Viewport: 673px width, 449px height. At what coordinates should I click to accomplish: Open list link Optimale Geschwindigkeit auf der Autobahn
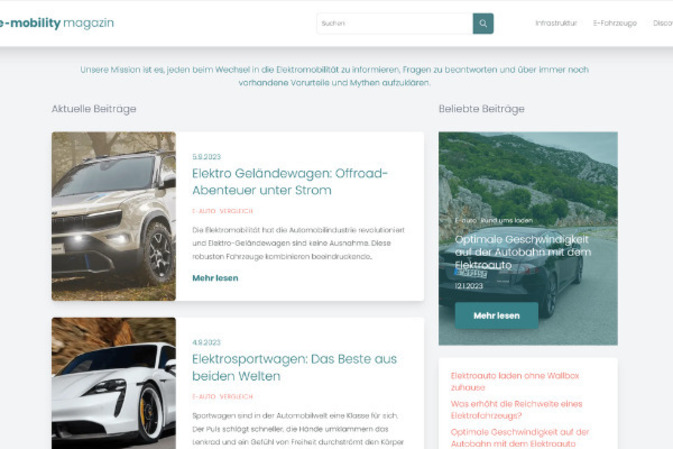coord(520,438)
